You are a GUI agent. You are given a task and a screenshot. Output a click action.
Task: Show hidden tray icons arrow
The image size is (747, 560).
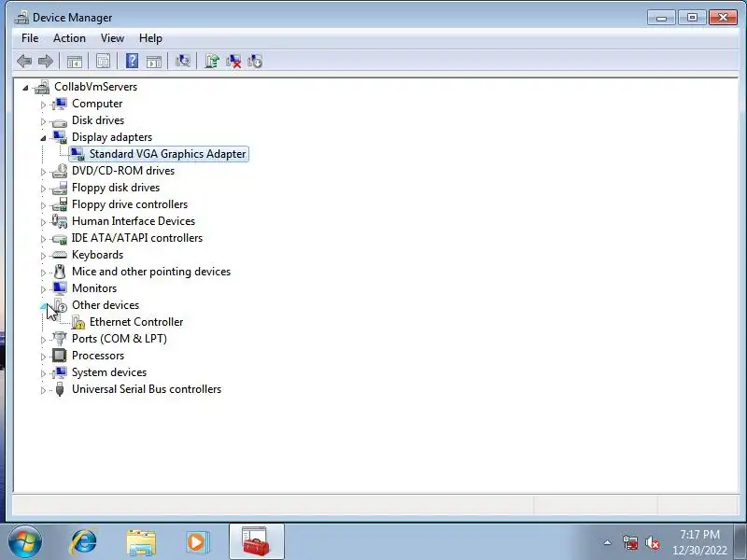click(608, 542)
